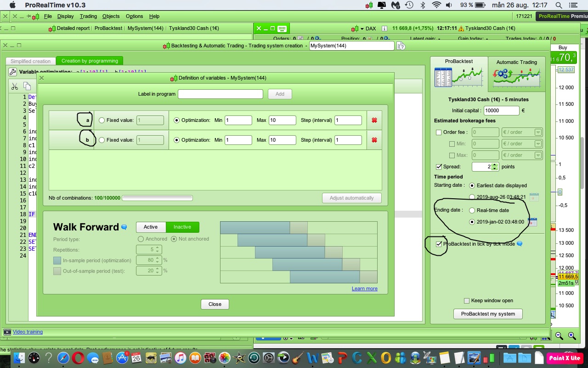This screenshot has height=368, width=588.
Task: Open the Help menu
Action: pyautogui.click(x=154, y=16)
